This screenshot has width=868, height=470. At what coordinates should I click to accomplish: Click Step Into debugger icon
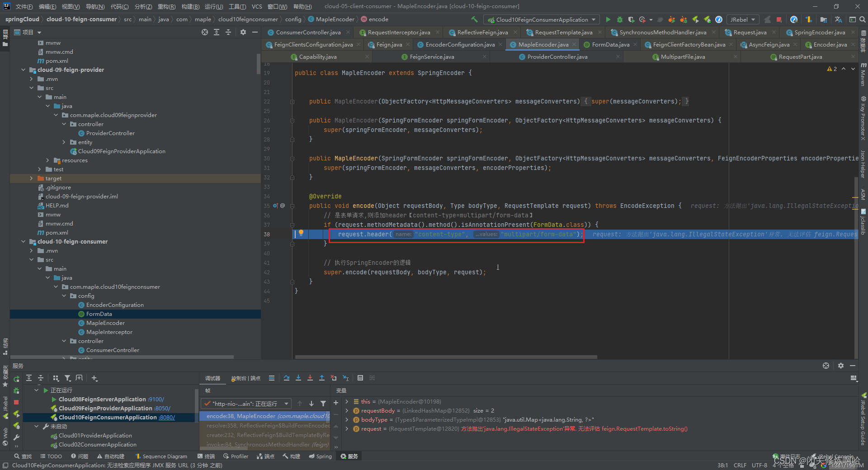click(x=298, y=378)
